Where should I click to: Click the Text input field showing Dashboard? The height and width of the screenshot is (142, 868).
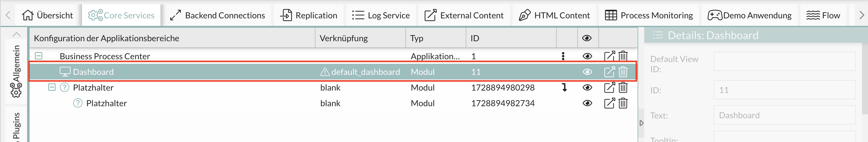pyautogui.click(x=784, y=116)
